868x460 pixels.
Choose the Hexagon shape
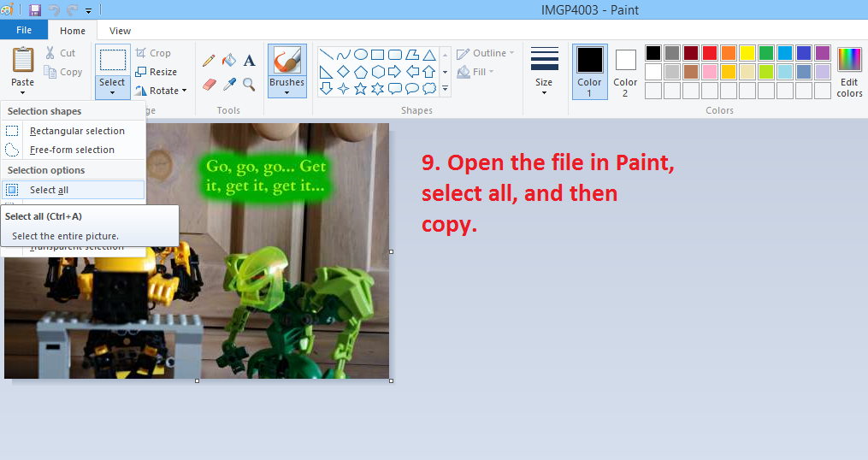click(x=377, y=72)
